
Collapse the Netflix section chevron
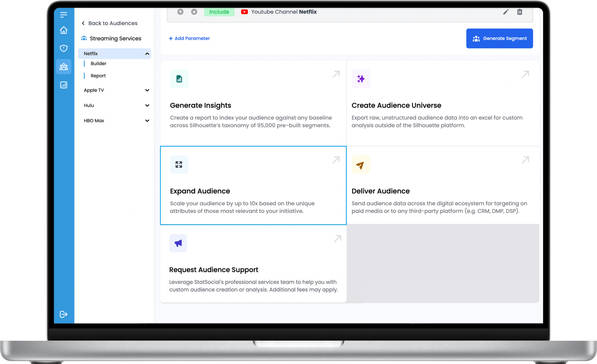coord(147,54)
